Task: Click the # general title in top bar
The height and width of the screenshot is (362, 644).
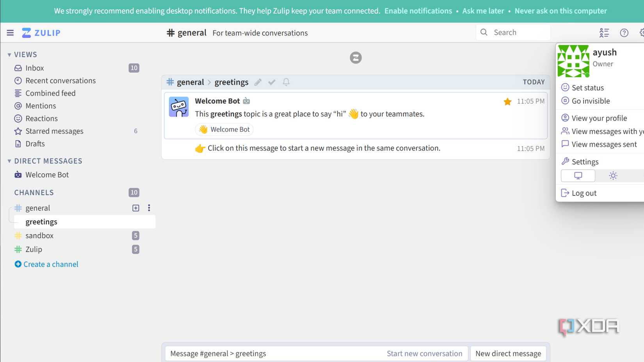Action: (187, 33)
